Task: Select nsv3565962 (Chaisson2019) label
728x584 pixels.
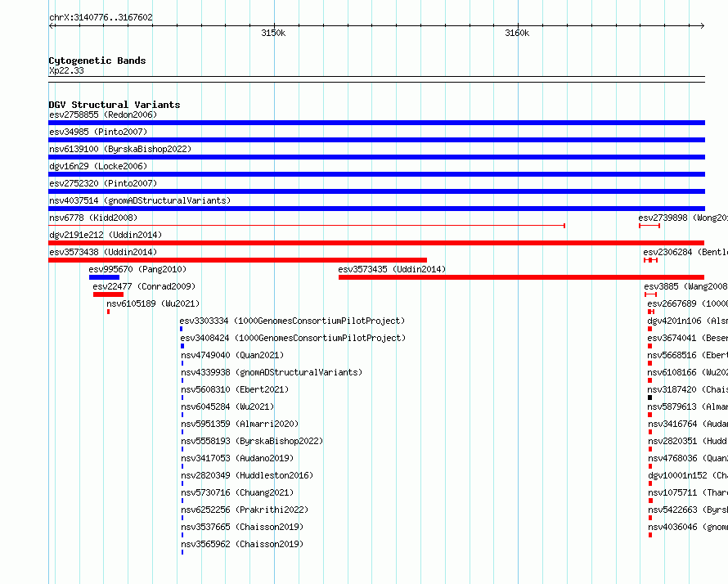Action: (x=242, y=544)
